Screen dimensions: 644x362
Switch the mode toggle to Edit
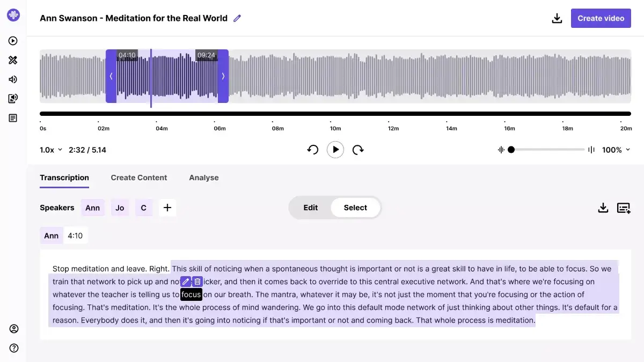pos(311,208)
